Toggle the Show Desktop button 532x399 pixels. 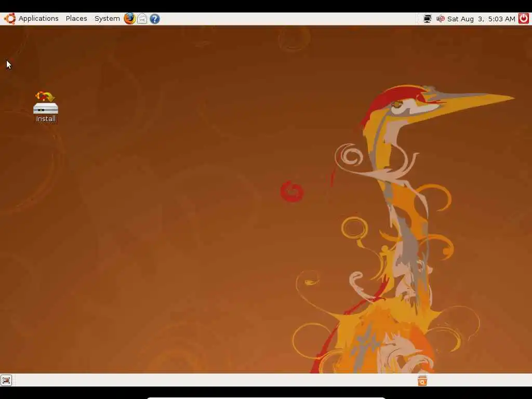[6, 380]
